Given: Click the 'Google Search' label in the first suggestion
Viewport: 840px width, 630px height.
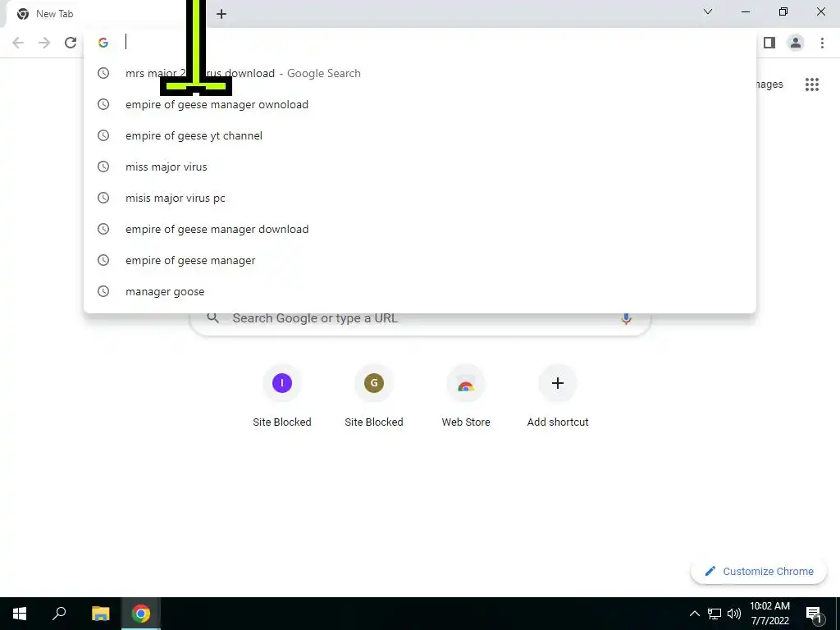Looking at the screenshot, I should tap(323, 73).
